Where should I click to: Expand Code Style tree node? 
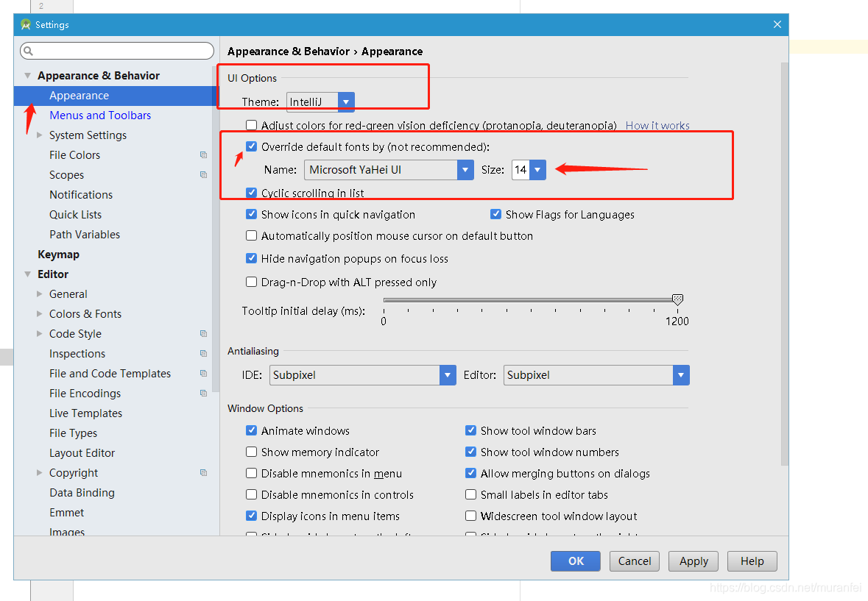click(x=39, y=333)
